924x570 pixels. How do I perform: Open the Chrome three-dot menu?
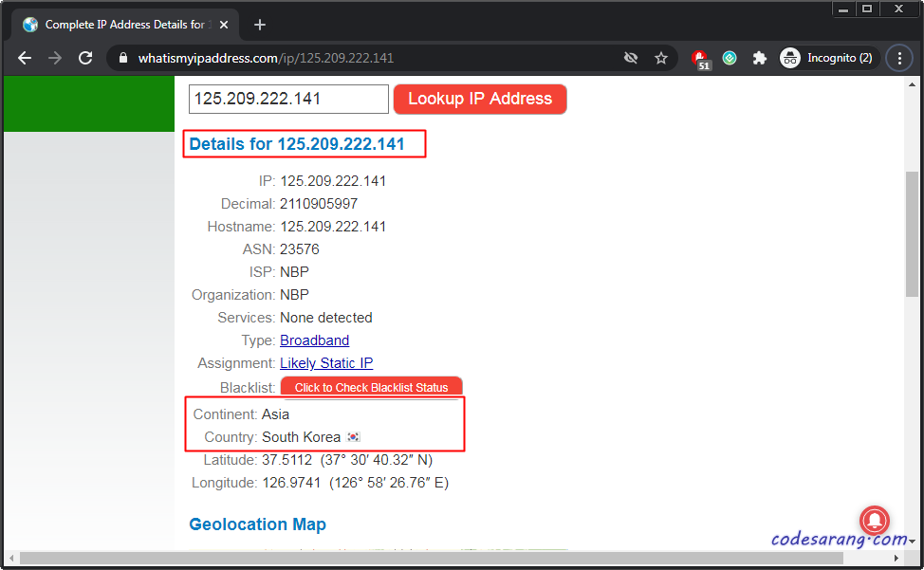899,58
